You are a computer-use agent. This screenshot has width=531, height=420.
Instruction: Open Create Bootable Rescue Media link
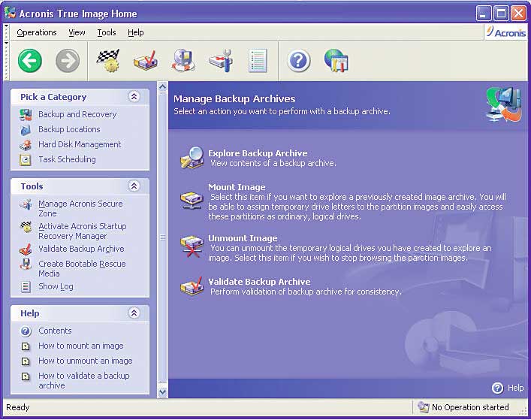pyautogui.click(x=82, y=268)
